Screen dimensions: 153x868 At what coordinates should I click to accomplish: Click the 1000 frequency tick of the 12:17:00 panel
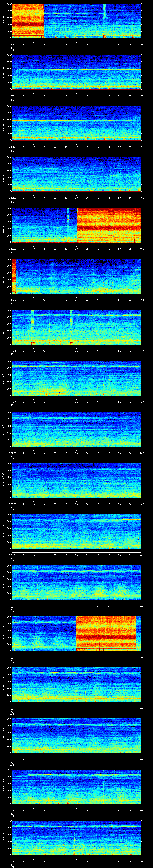[8, 157]
